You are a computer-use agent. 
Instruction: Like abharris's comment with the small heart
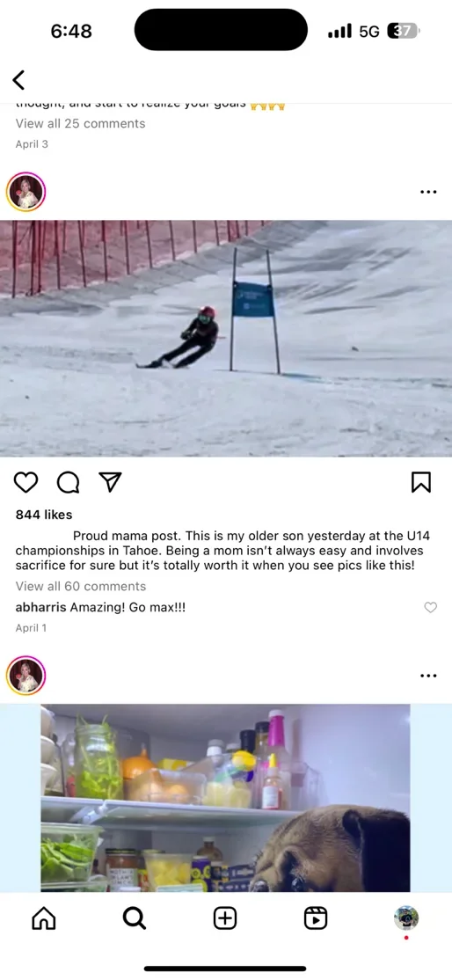[430, 607]
